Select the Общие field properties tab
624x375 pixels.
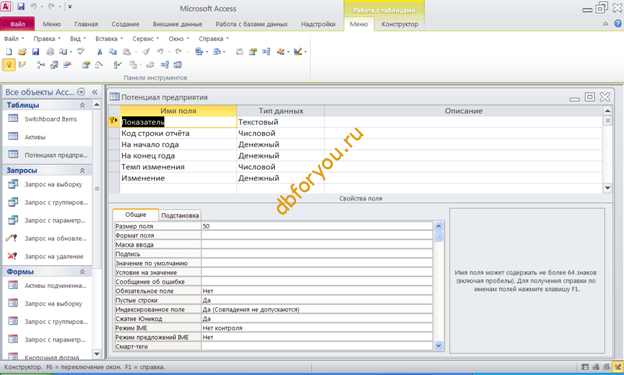click(136, 215)
